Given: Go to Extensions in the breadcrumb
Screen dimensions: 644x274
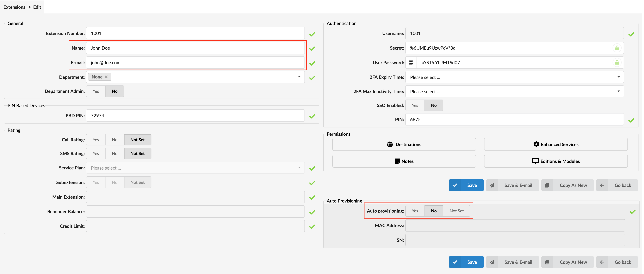Looking at the screenshot, I should (14, 7).
